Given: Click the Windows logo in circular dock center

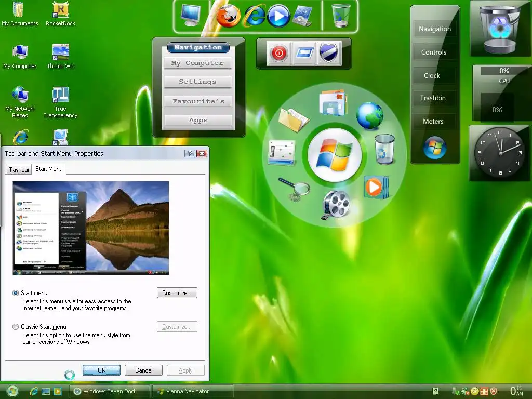Looking at the screenshot, I should pos(335,155).
